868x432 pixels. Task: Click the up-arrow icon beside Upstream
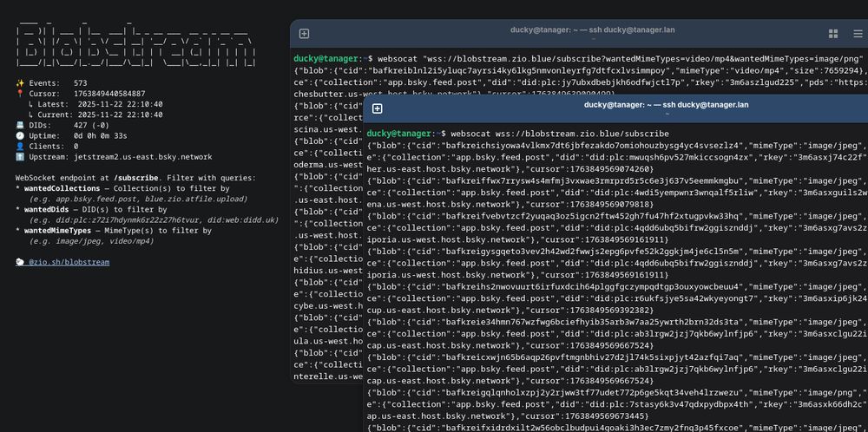pos(20,157)
